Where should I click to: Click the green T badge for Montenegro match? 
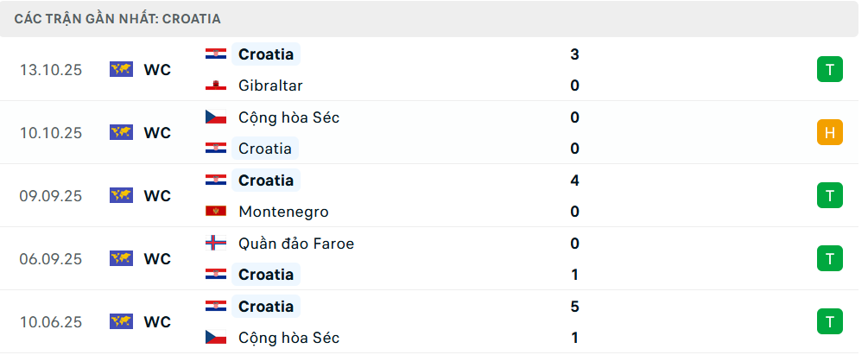tap(829, 196)
